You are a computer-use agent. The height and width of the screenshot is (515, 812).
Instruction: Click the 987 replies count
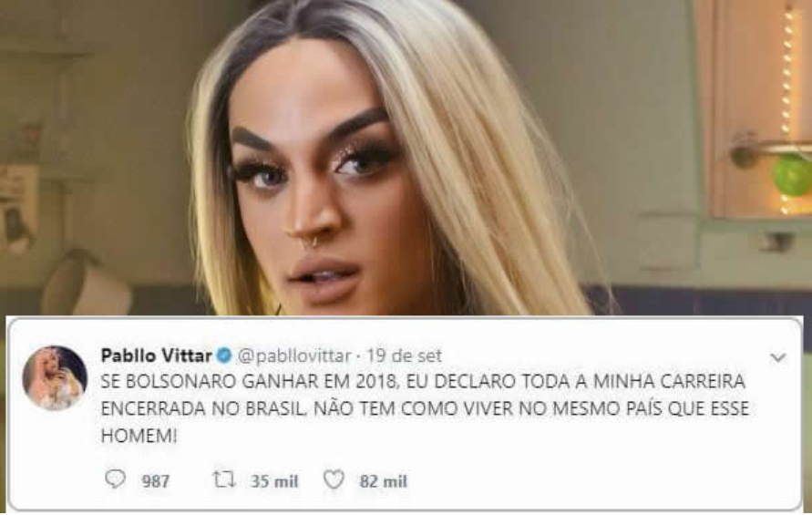pyautogui.click(x=155, y=481)
